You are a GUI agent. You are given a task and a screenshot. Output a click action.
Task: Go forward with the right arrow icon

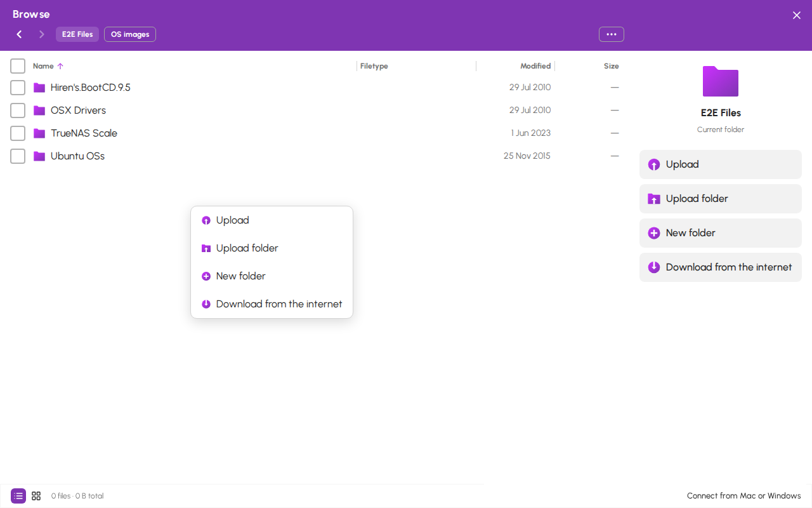pos(42,34)
